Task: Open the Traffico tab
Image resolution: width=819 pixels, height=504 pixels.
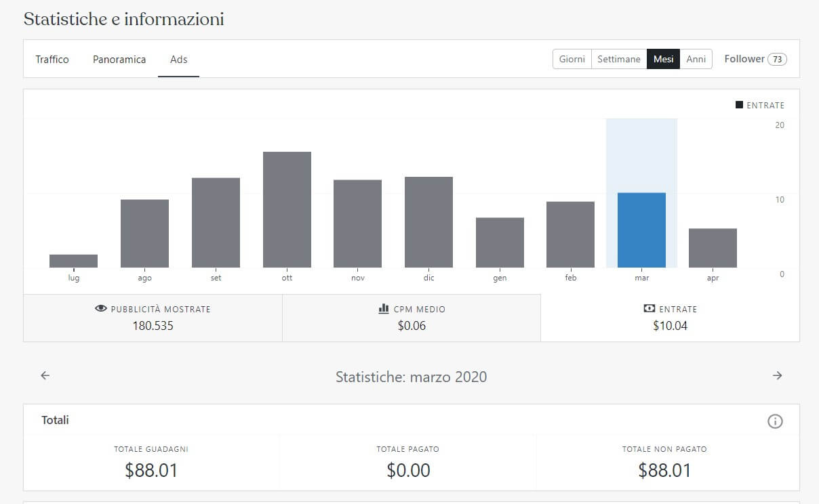Action: [52, 60]
